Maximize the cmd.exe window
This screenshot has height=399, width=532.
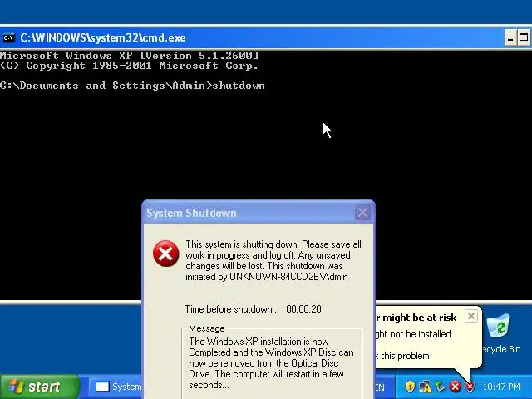[524, 37]
